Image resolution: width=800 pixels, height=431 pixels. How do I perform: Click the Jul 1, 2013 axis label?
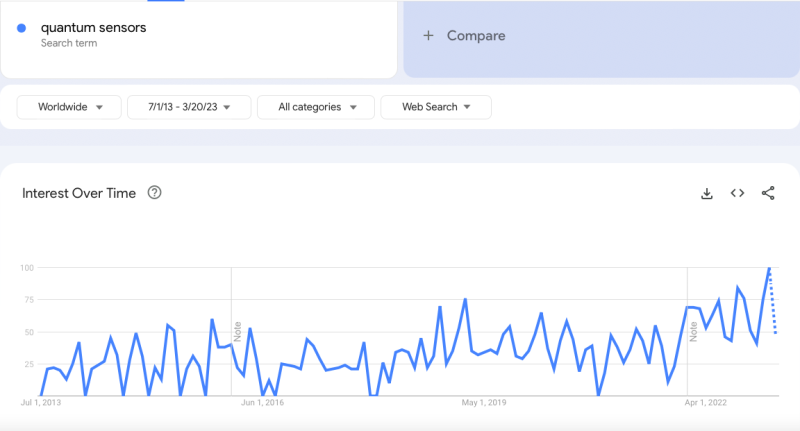[x=42, y=403]
